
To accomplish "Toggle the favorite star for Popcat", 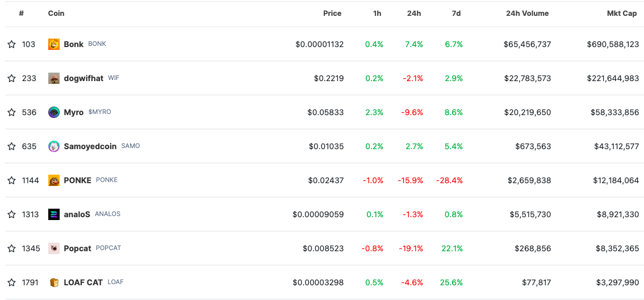I will tap(11, 248).
